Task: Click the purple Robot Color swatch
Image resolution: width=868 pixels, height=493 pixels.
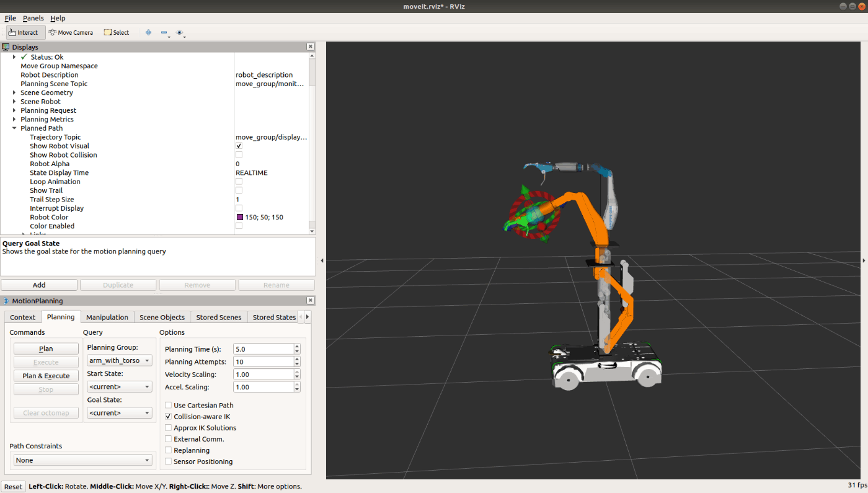Action: (x=239, y=217)
